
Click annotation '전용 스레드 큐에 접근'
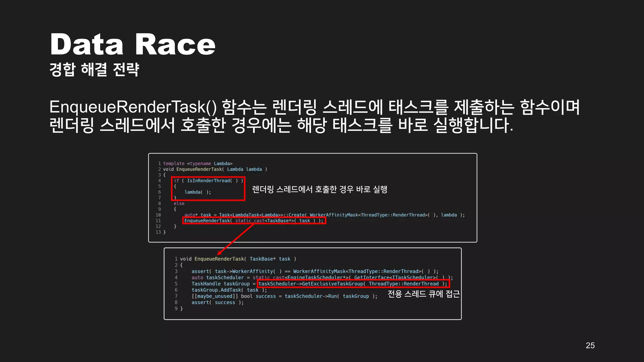click(424, 294)
